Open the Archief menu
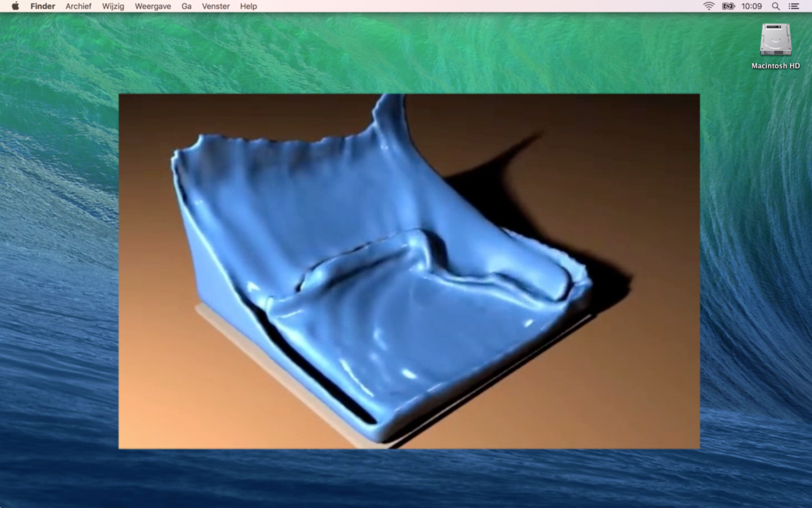 point(79,6)
